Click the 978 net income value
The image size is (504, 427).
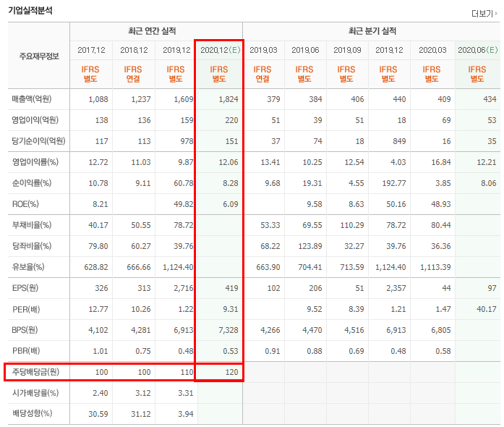[x=187, y=141]
